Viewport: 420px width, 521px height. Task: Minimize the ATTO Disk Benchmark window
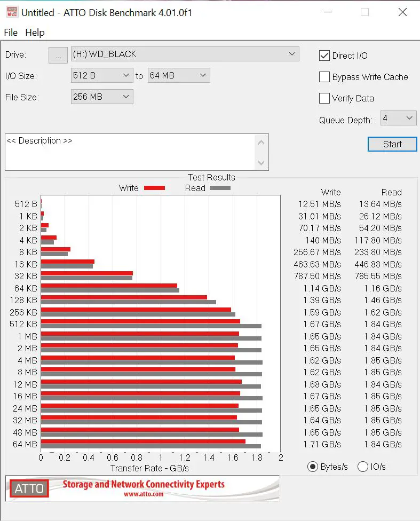tap(328, 12)
